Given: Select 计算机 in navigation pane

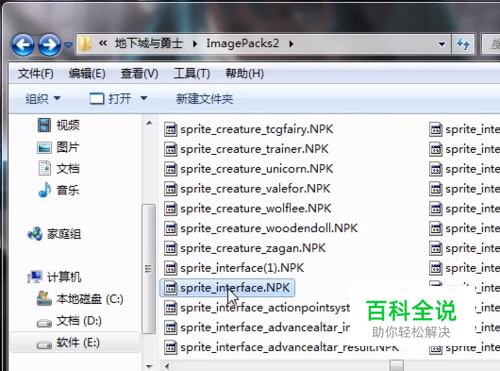Looking at the screenshot, I should click(x=54, y=277).
